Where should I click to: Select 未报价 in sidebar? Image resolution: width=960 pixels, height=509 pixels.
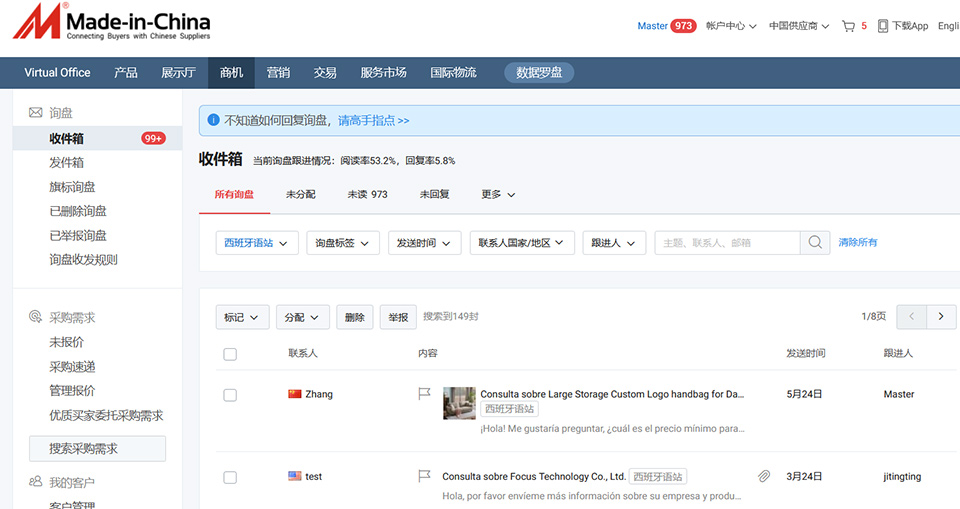(67, 342)
